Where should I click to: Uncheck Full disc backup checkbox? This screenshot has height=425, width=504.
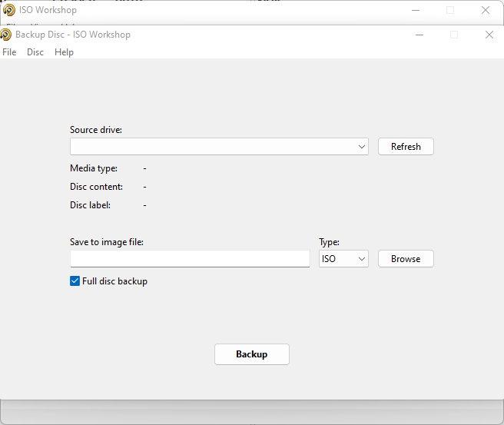(75, 281)
